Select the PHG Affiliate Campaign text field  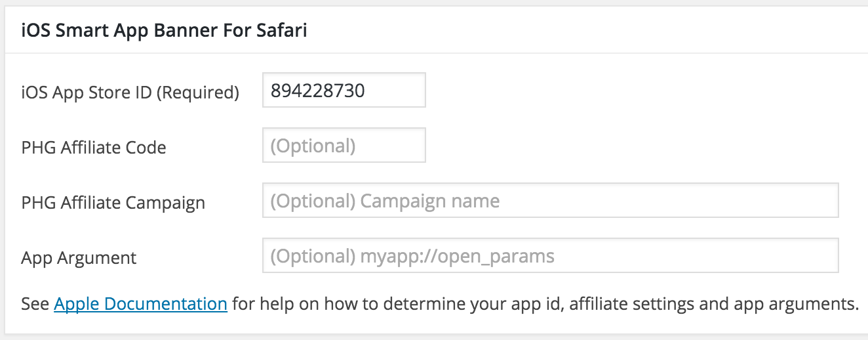click(x=550, y=200)
